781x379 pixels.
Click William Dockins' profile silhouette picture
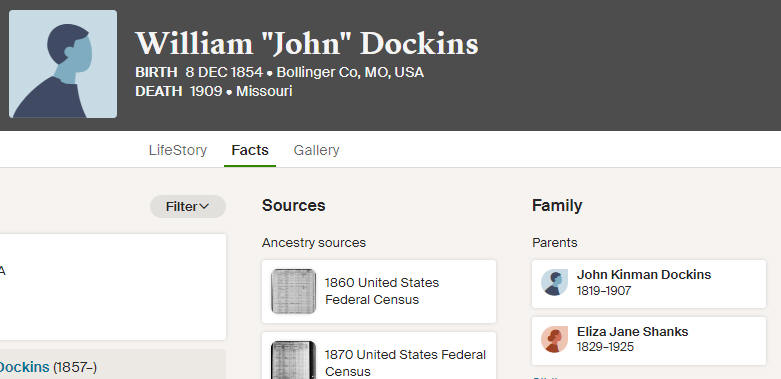coord(63,64)
